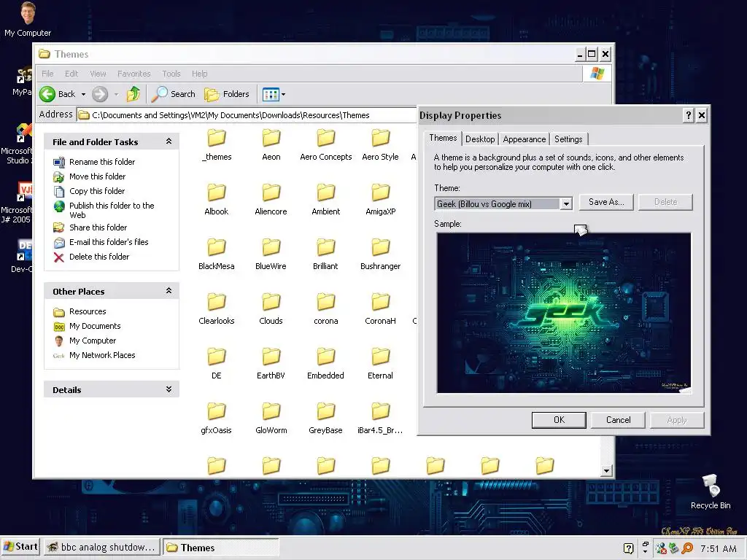The height and width of the screenshot is (560, 747).
Task: Select the Clearlooks folder
Action: point(216,309)
